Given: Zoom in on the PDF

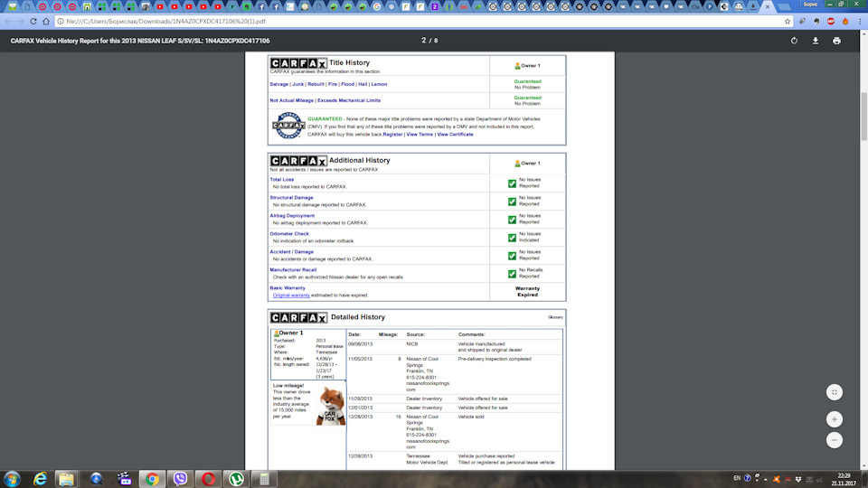Looking at the screenshot, I should click(835, 418).
